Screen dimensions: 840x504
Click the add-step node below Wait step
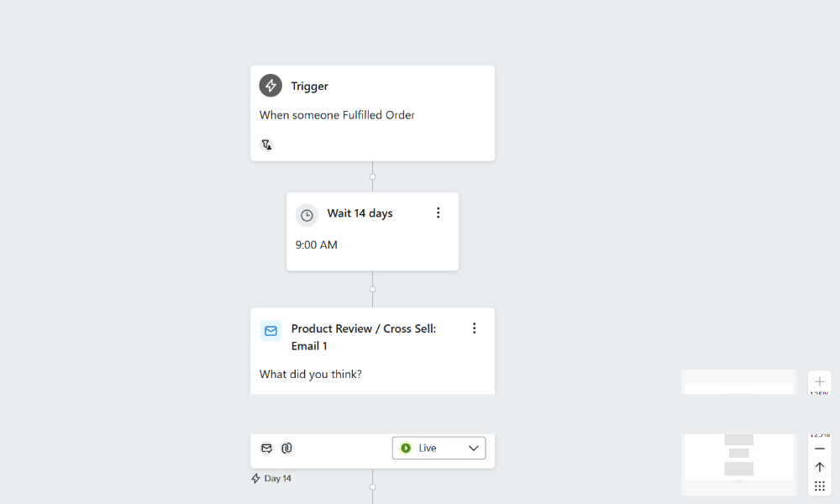tap(373, 289)
